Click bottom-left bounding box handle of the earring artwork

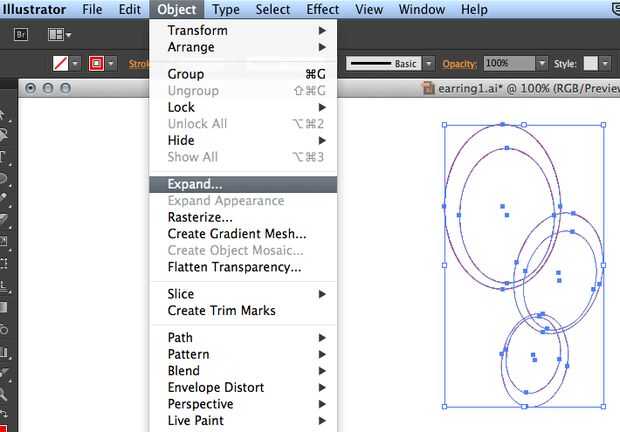point(444,406)
